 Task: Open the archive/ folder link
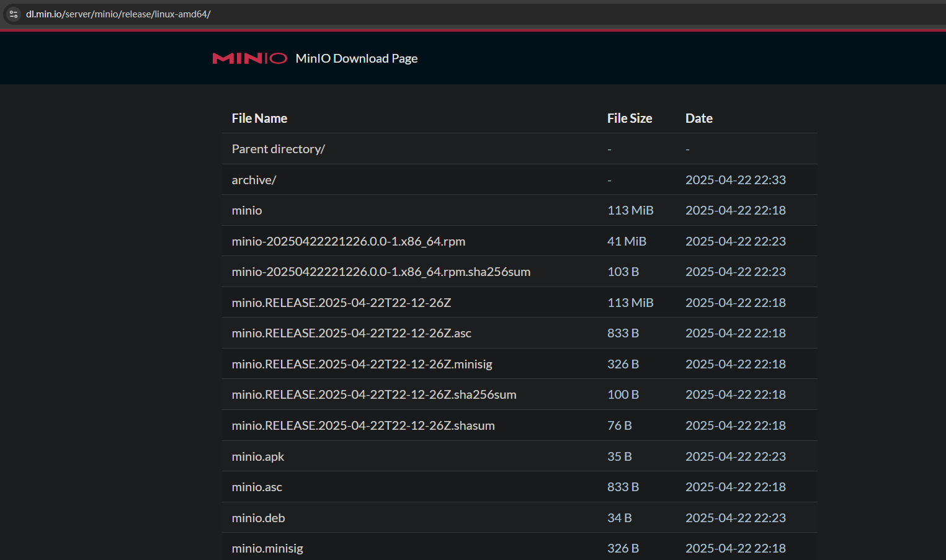coord(254,180)
